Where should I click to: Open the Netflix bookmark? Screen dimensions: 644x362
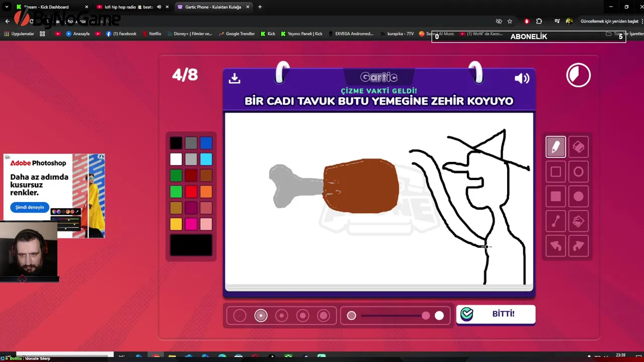[152, 34]
